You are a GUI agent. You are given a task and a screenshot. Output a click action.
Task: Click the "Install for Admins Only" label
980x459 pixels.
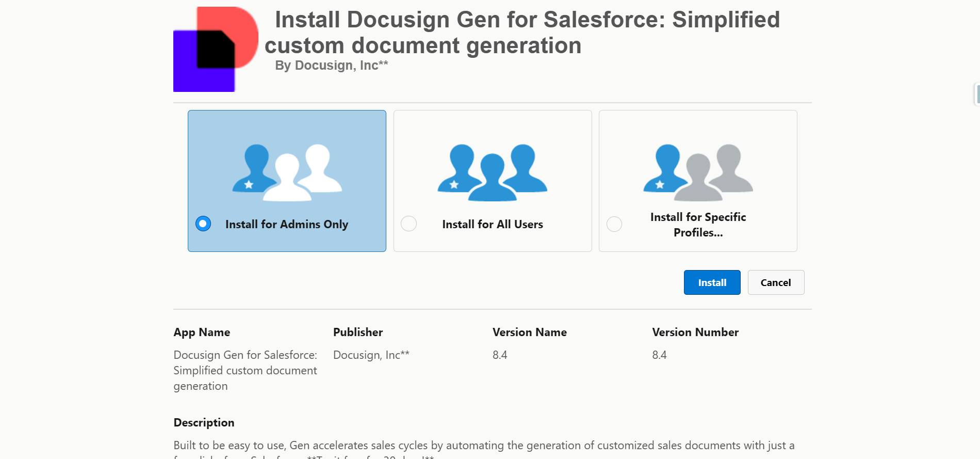(287, 224)
